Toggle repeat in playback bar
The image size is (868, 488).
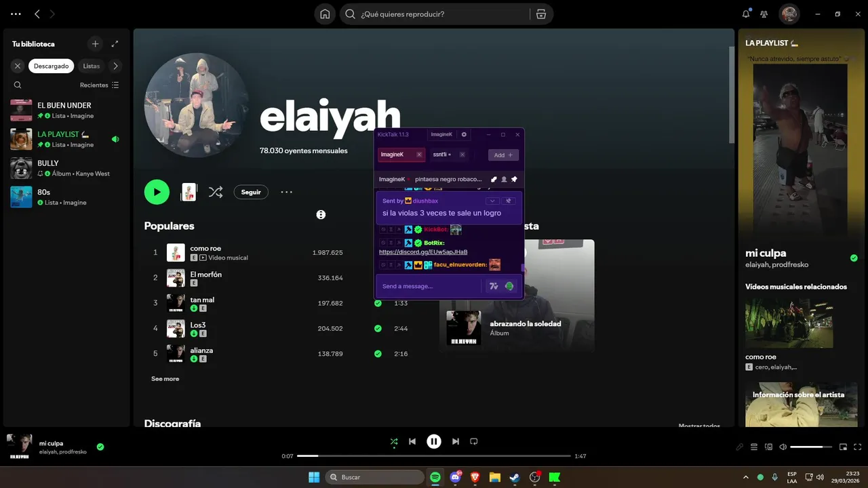474,441
